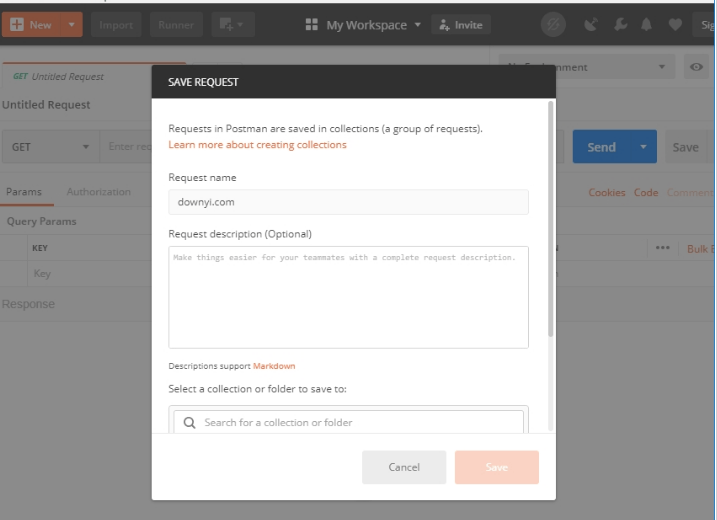The width and height of the screenshot is (717, 520).
Task: Open the Cookies link
Action: click(606, 193)
